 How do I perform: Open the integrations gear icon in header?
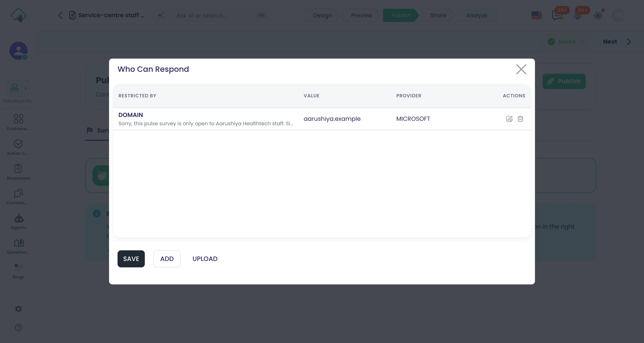click(598, 15)
